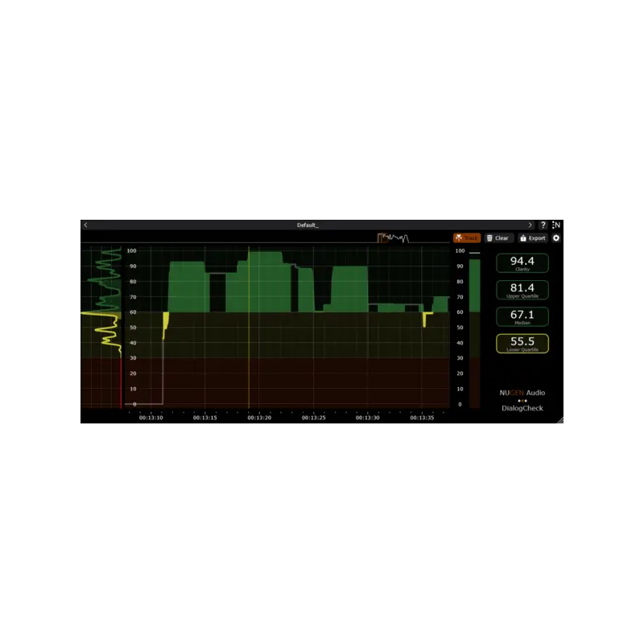Click the 00:13:15 time label
644x644 pixels.
tap(205, 418)
